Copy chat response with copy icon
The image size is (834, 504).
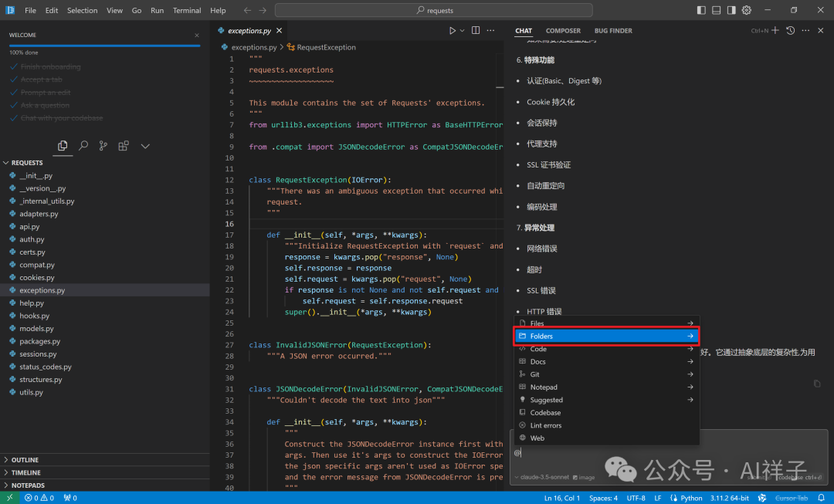817,384
